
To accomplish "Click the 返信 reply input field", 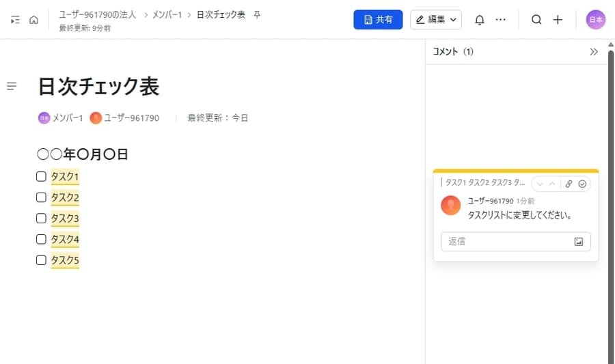I will click(515, 242).
